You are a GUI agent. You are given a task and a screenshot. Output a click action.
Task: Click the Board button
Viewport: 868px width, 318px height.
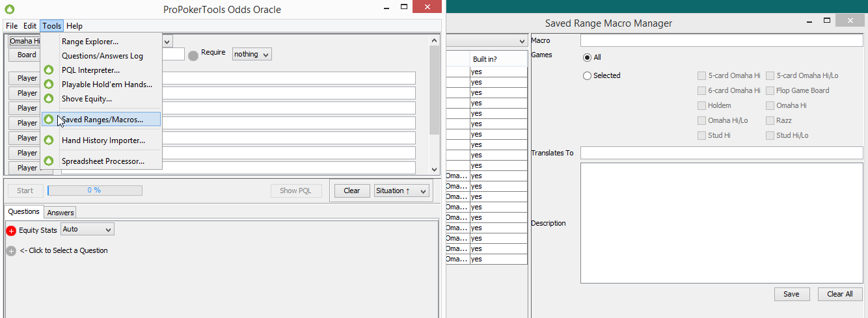tap(27, 55)
